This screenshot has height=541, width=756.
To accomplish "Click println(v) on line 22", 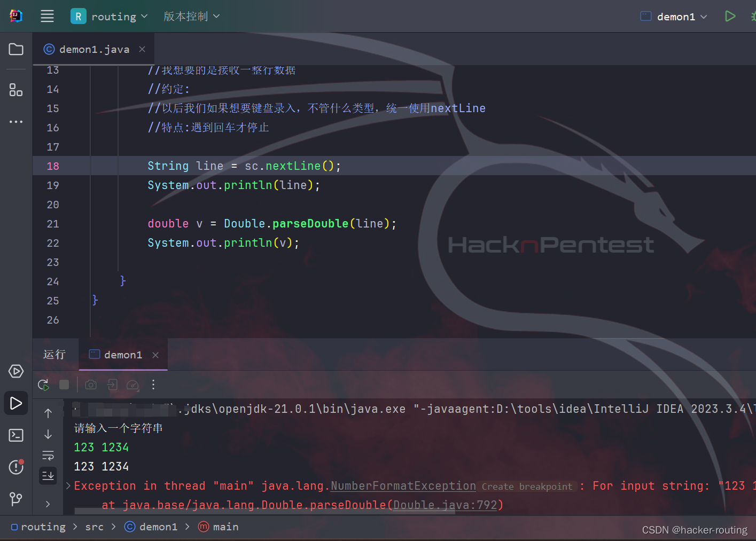I will tap(258, 243).
